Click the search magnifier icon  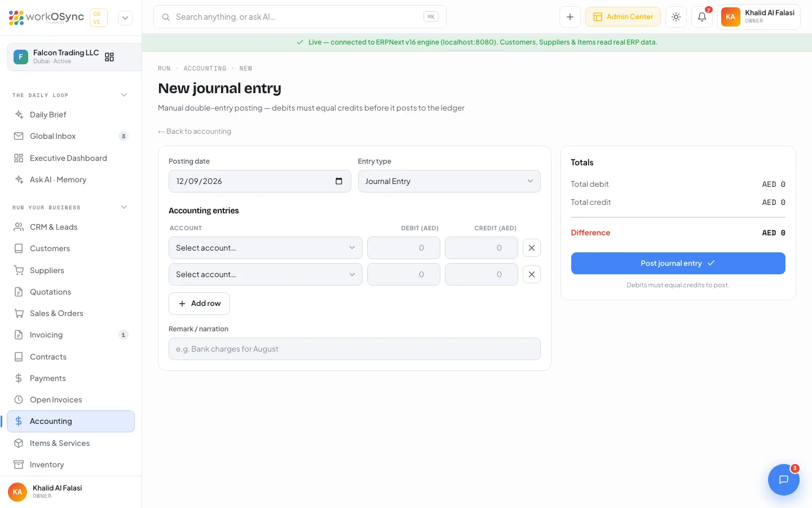coord(166,17)
